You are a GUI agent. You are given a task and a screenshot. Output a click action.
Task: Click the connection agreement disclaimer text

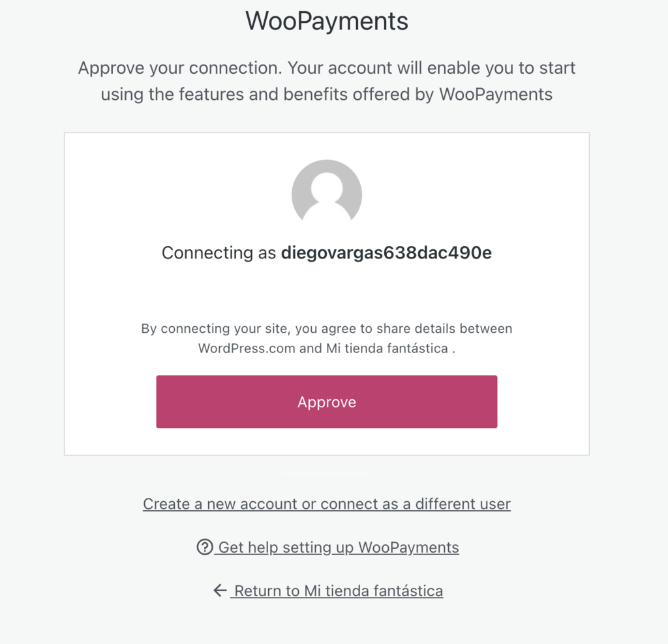[x=326, y=338]
